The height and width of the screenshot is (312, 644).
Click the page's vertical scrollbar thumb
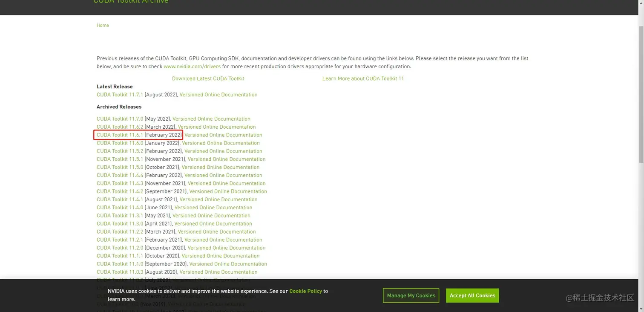pos(641,94)
